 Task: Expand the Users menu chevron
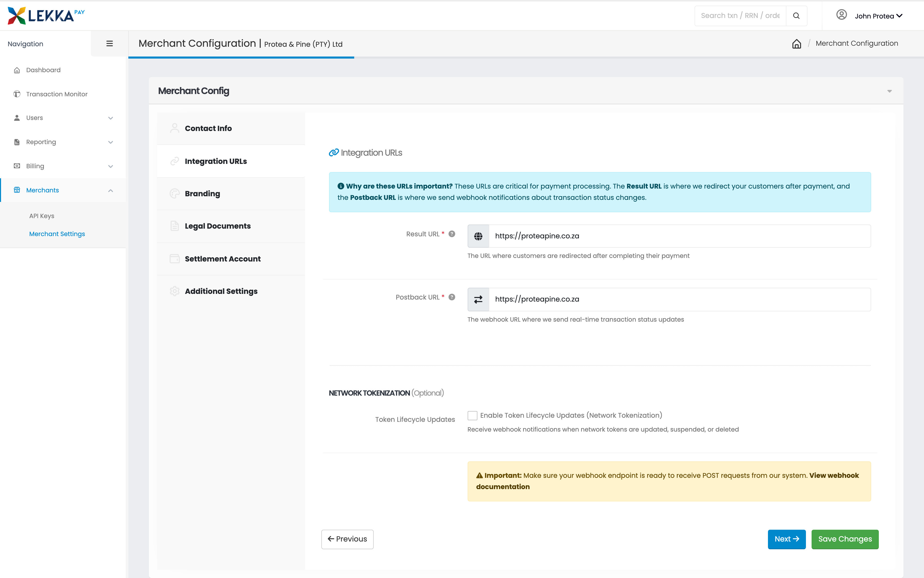110,118
